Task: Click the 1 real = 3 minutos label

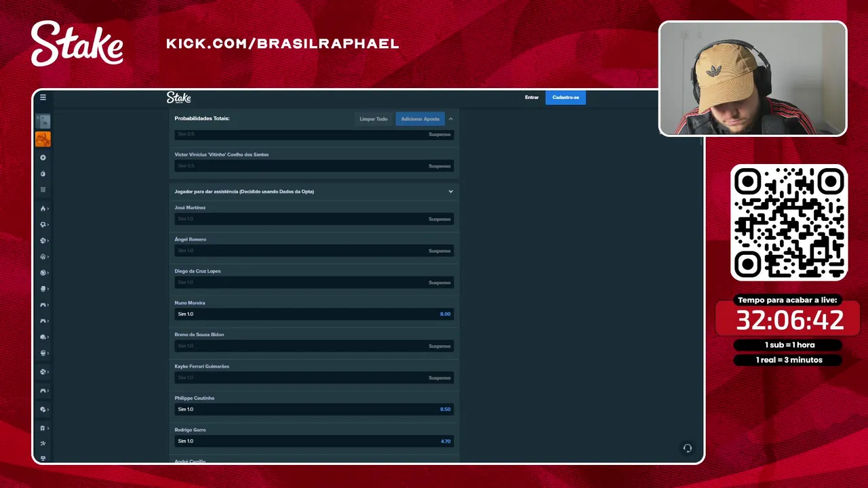Action: coord(789,360)
